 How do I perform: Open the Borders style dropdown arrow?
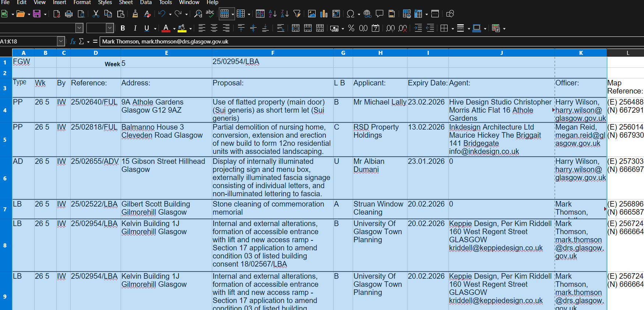pos(452,28)
